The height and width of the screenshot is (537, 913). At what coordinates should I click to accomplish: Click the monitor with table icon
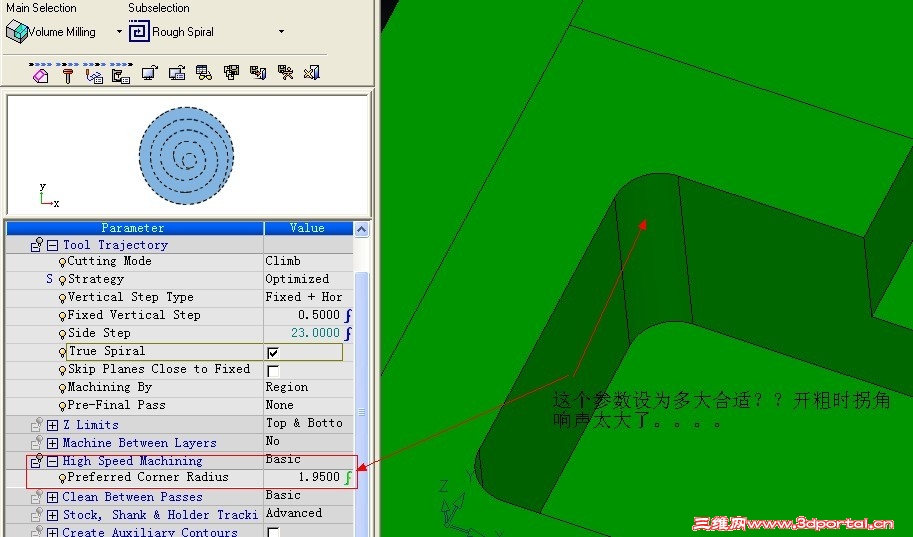[177, 73]
